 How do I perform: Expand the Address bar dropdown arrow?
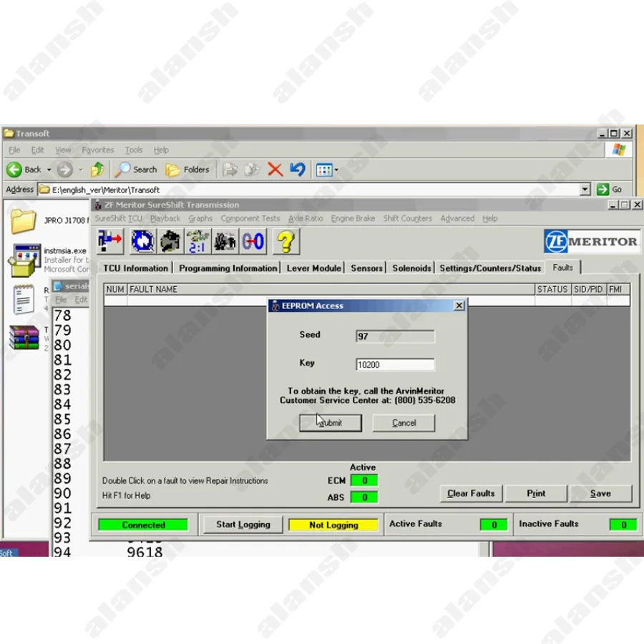pyautogui.click(x=585, y=190)
